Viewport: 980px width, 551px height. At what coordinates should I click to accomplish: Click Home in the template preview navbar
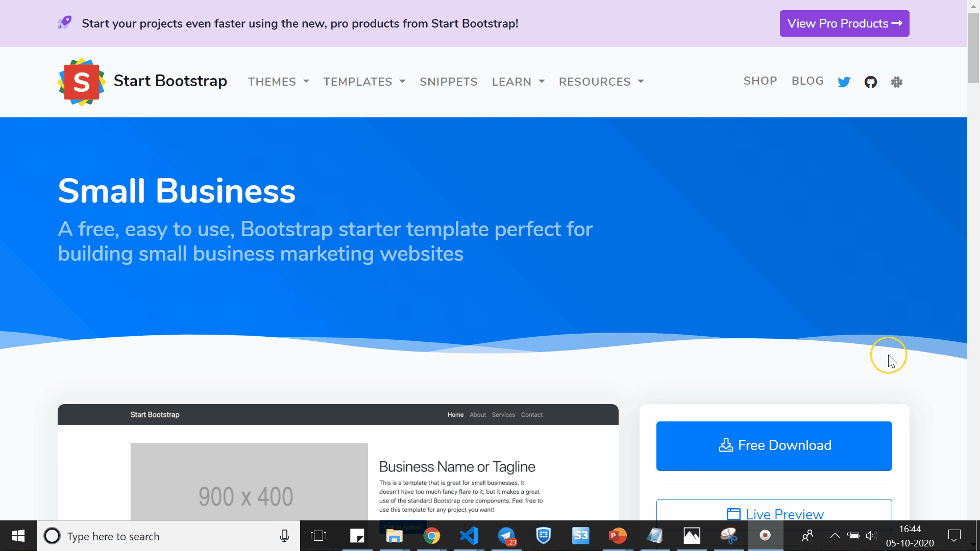pos(456,415)
